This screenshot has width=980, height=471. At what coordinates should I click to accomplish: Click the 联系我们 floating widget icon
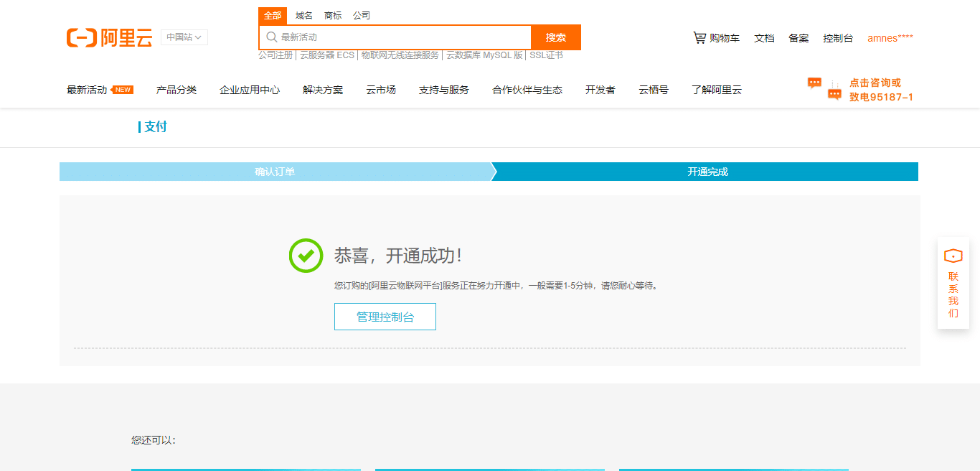click(953, 256)
